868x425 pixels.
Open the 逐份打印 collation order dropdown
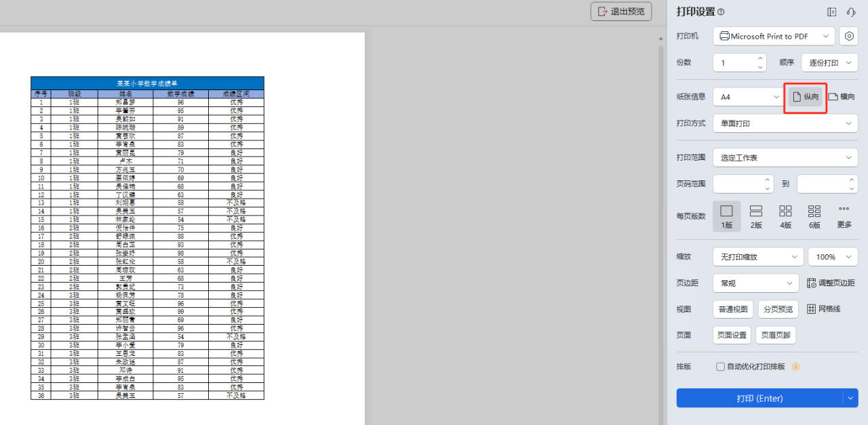tap(829, 62)
